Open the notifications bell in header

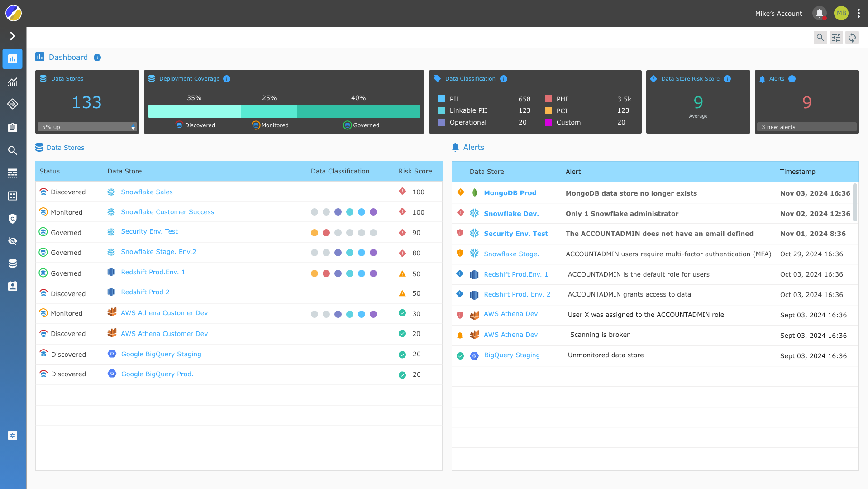coord(820,14)
